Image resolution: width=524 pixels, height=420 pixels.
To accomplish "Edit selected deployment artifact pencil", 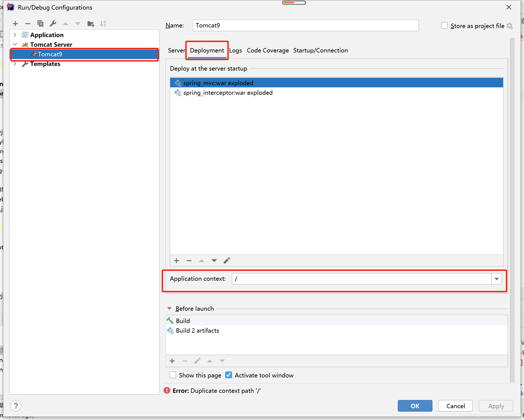I will click(227, 261).
